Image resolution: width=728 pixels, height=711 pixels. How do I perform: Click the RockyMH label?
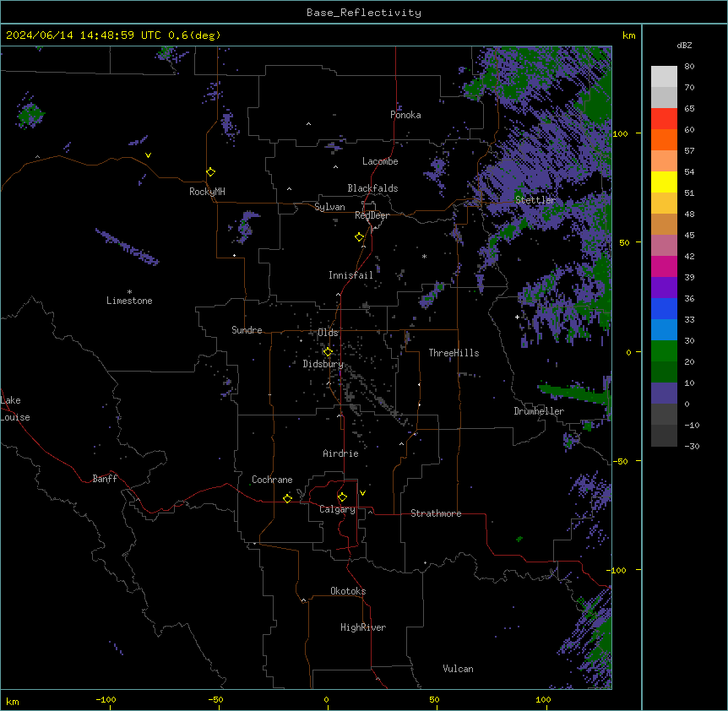[x=207, y=192]
